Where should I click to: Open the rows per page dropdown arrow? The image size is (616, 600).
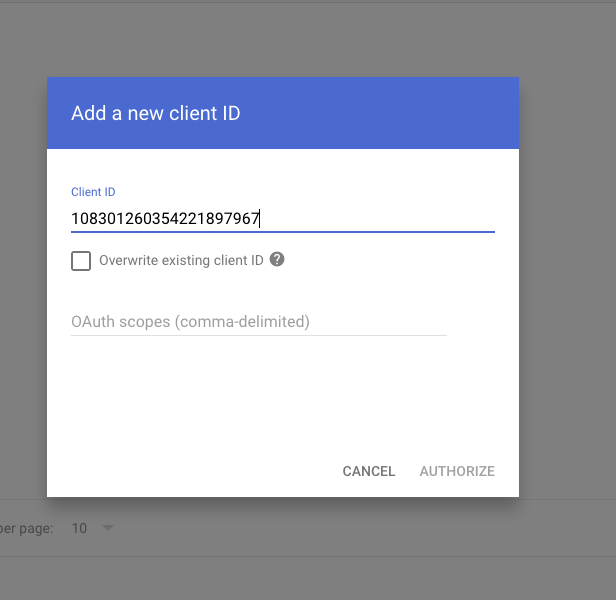coord(108,528)
